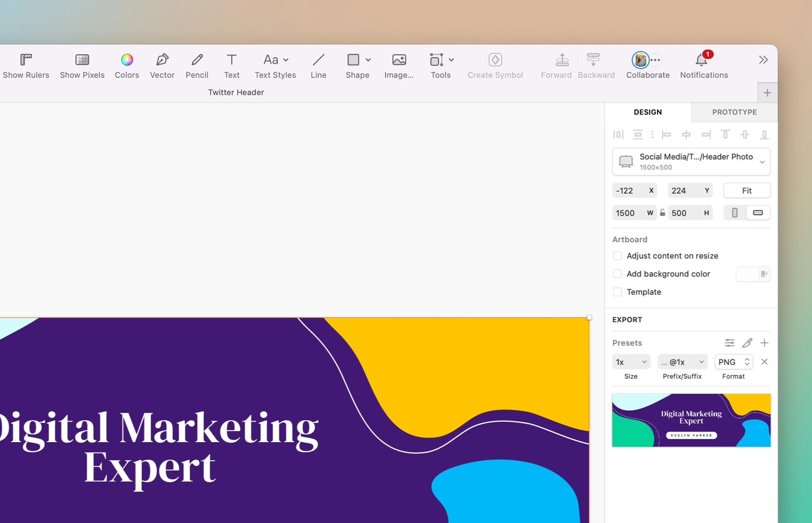Enable Adjust content on resize
This screenshot has width=812, height=523.
(617, 256)
